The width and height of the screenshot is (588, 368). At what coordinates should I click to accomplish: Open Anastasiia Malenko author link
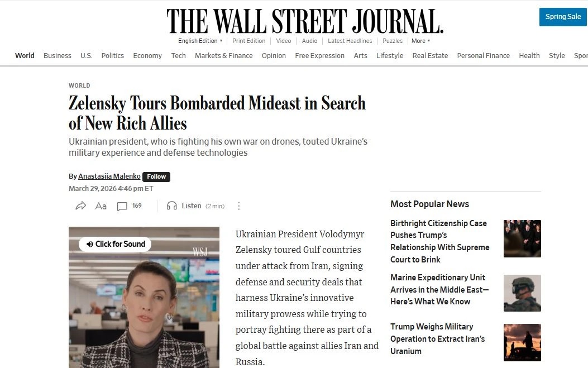(109, 176)
